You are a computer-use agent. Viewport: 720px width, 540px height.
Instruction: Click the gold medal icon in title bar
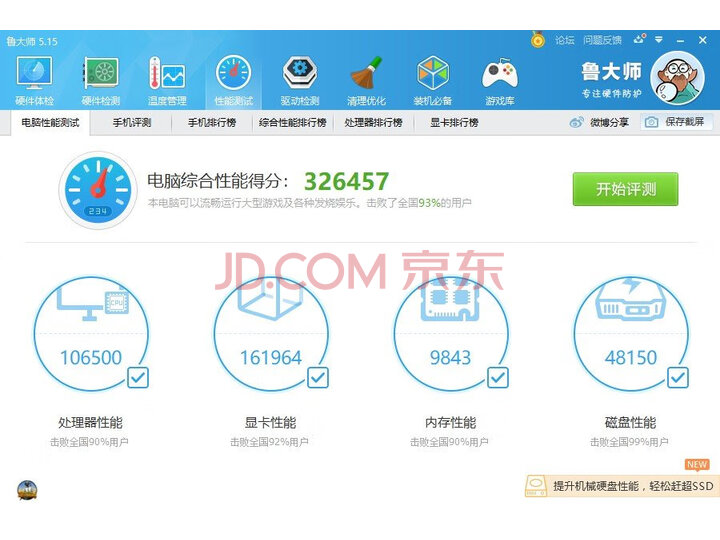click(x=538, y=40)
